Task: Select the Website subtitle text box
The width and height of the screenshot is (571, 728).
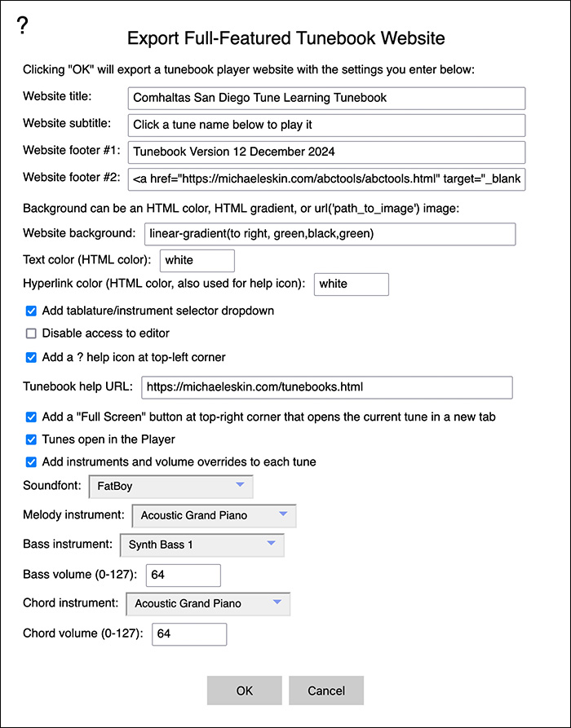Action: [326, 126]
